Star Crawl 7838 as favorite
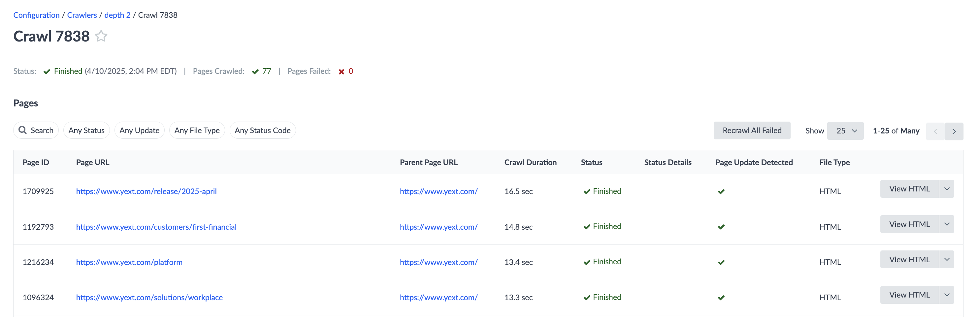Viewport: 980px width, 317px height. [101, 36]
